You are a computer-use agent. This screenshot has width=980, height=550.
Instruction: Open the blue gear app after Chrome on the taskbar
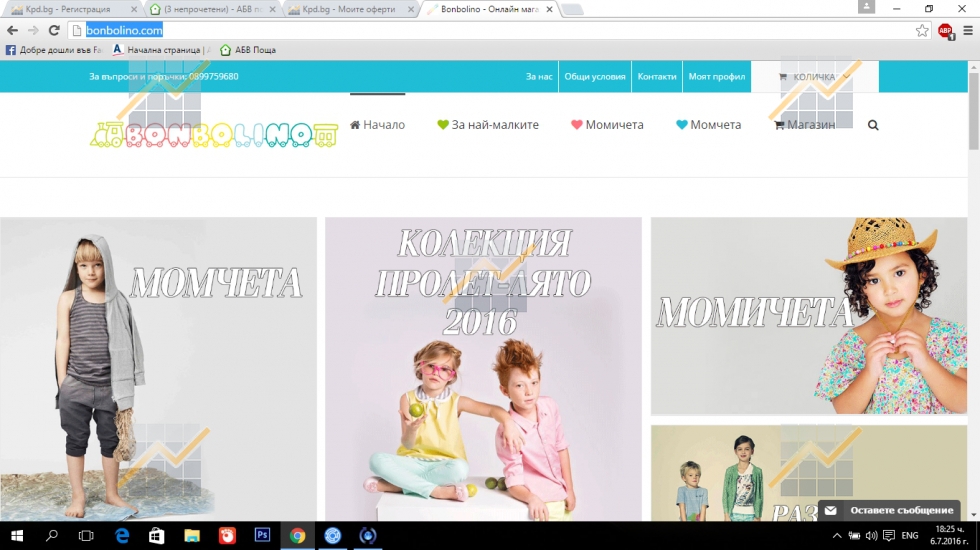332,536
